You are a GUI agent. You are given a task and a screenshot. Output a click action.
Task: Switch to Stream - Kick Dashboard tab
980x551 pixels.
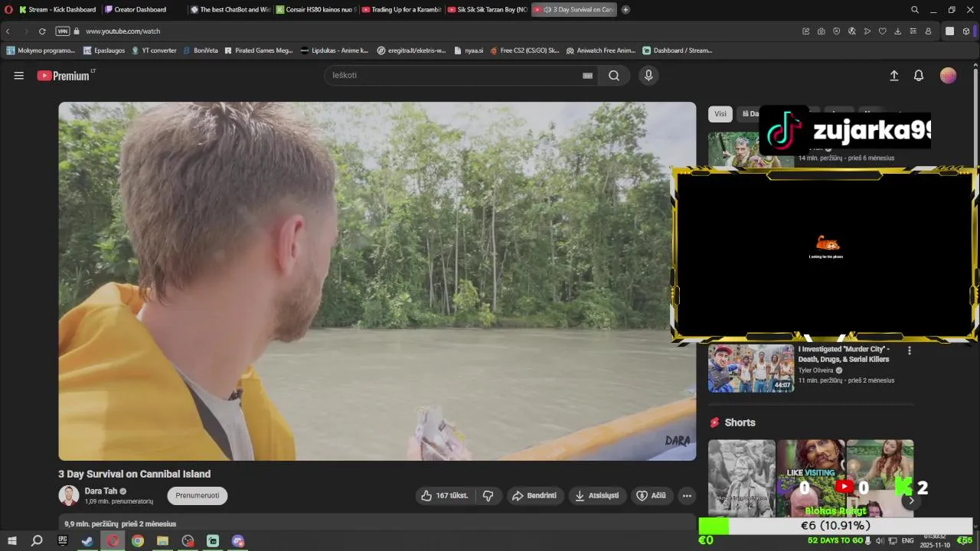57,10
